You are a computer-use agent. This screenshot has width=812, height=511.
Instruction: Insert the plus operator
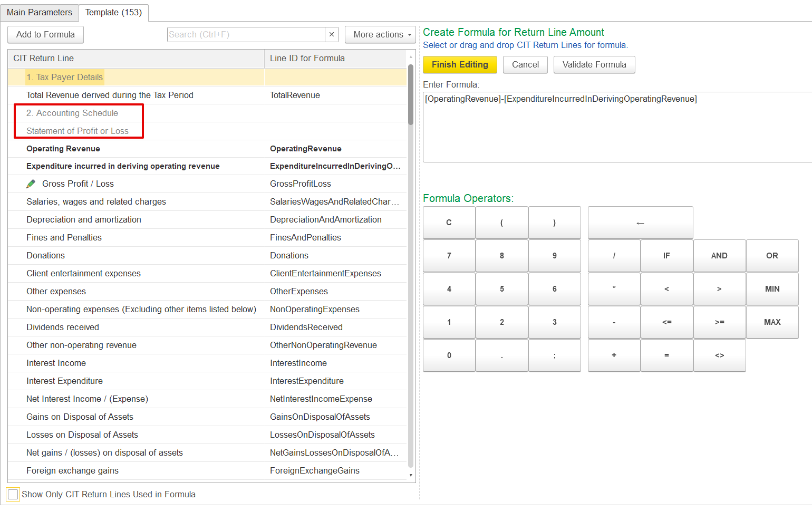[x=614, y=355]
